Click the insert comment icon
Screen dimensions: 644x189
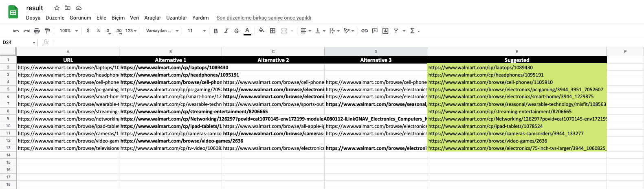(375, 31)
